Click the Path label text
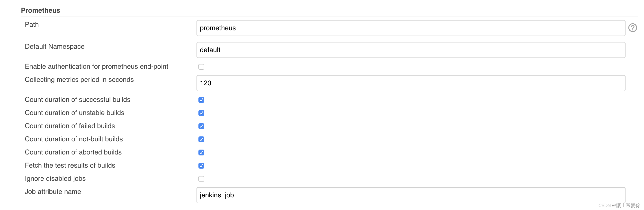Screen dimensions: 644x210 [32, 25]
